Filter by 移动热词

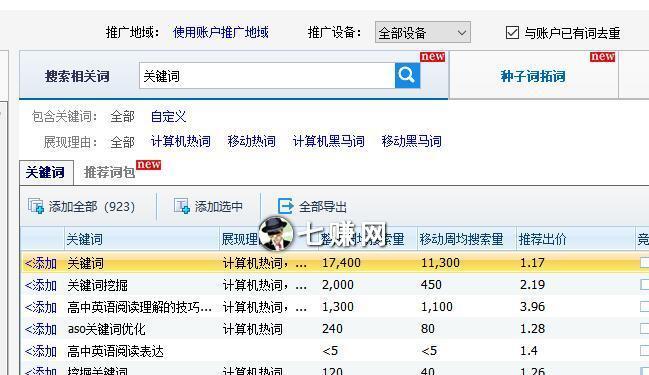tap(252, 142)
